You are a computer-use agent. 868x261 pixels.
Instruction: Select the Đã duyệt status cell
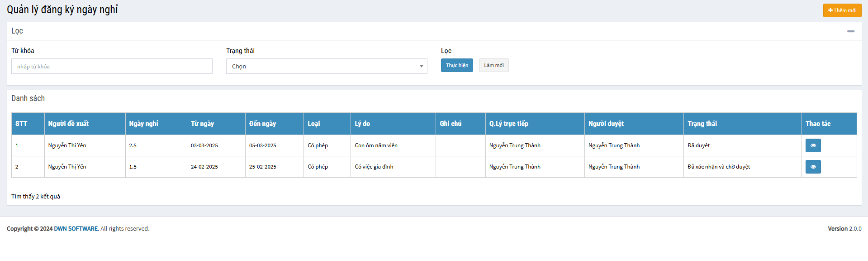click(x=698, y=145)
